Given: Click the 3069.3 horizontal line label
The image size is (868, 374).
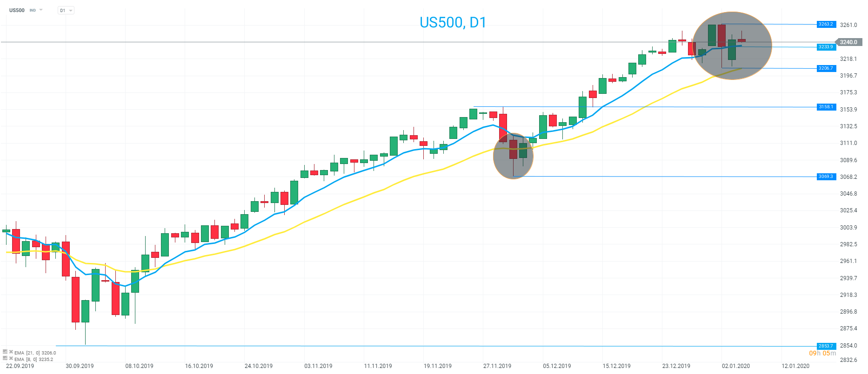Looking at the screenshot, I should coord(826,177).
